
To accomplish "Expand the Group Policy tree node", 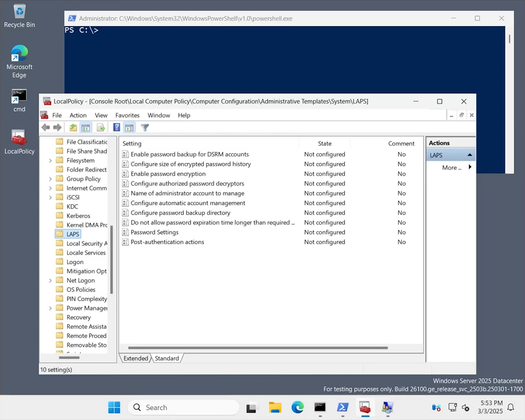I will [x=50, y=179].
